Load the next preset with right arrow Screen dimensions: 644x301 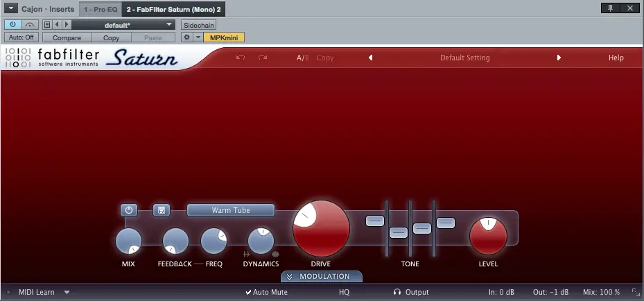[x=67, y=25]
